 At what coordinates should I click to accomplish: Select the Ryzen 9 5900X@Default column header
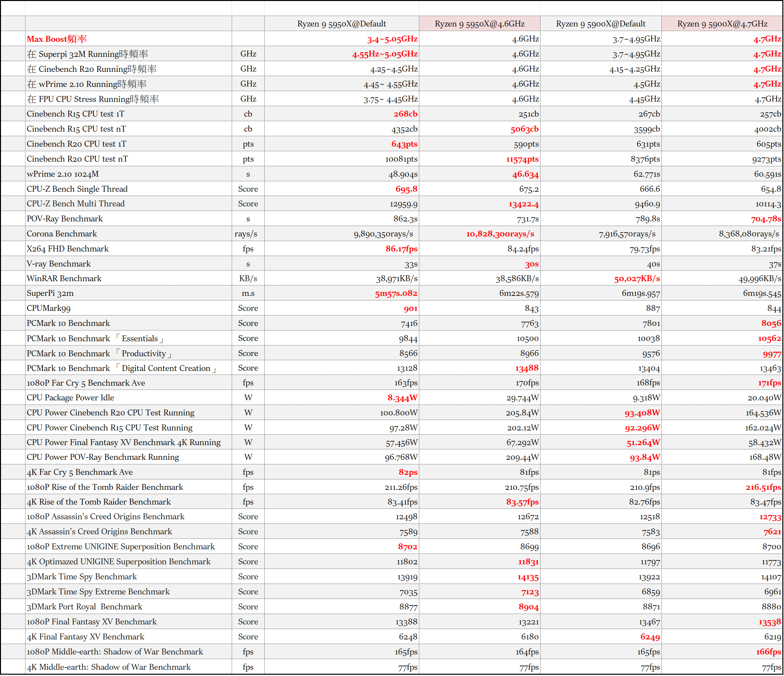pyautogui.click(x=600, y=24)
